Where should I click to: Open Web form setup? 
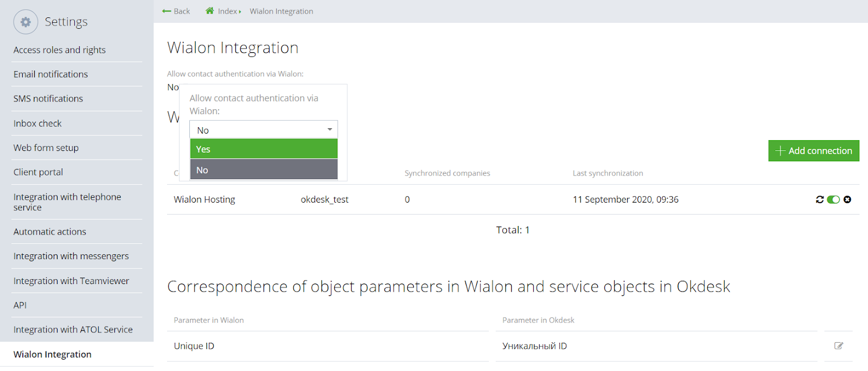(46, 148)
